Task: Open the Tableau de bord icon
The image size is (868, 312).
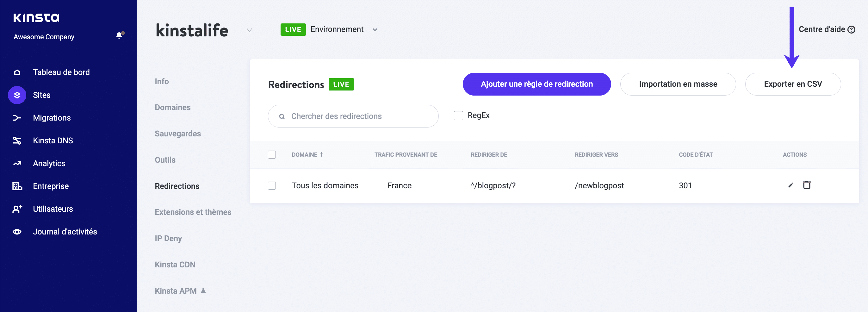Action: point(17,72)
